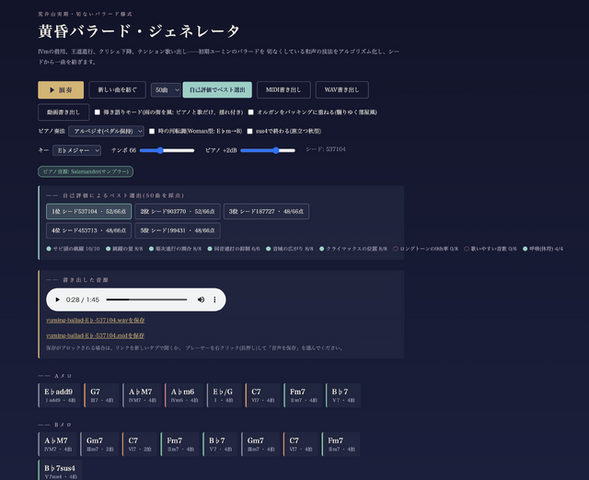Select rank 3 seed 187727 result

[x=266, y=211]
